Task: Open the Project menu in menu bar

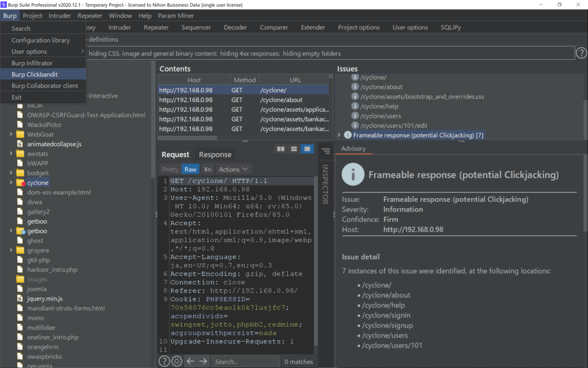Action: [33, 16]
